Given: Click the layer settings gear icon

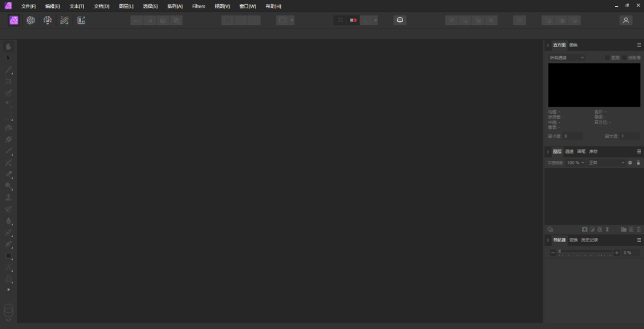Looking at the screenshot, I should (630, 163).
